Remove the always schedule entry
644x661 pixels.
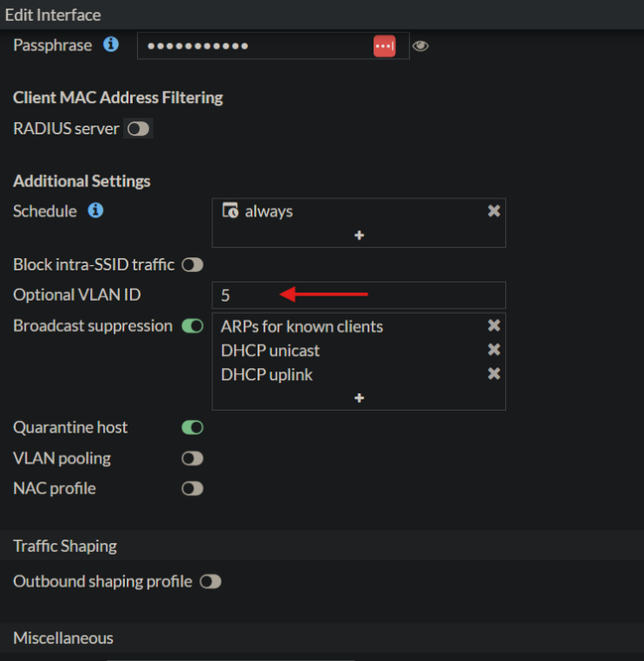[x=493, y=210]
